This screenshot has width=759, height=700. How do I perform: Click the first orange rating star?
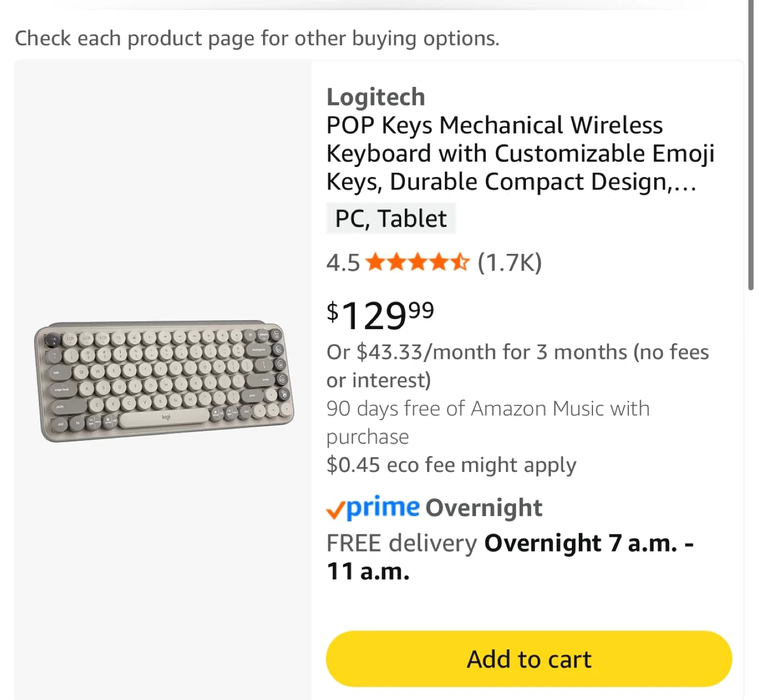pos(375,262)
